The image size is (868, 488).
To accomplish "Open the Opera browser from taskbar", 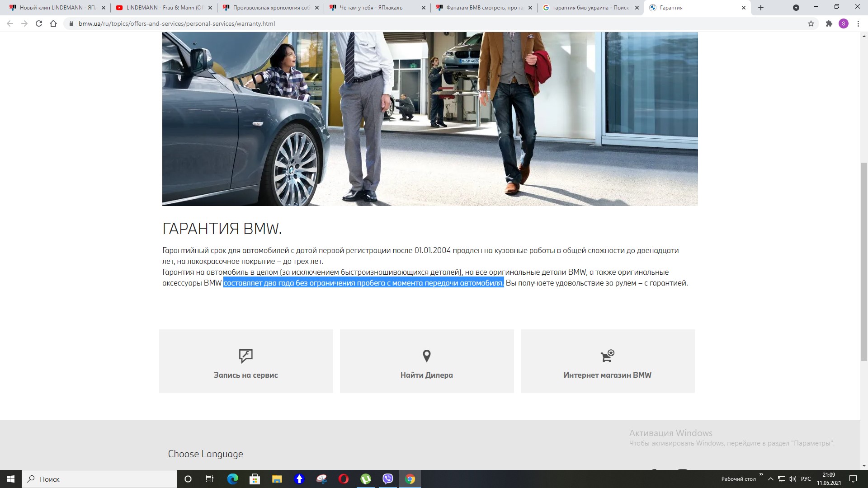I will click(x=344, y=479).
